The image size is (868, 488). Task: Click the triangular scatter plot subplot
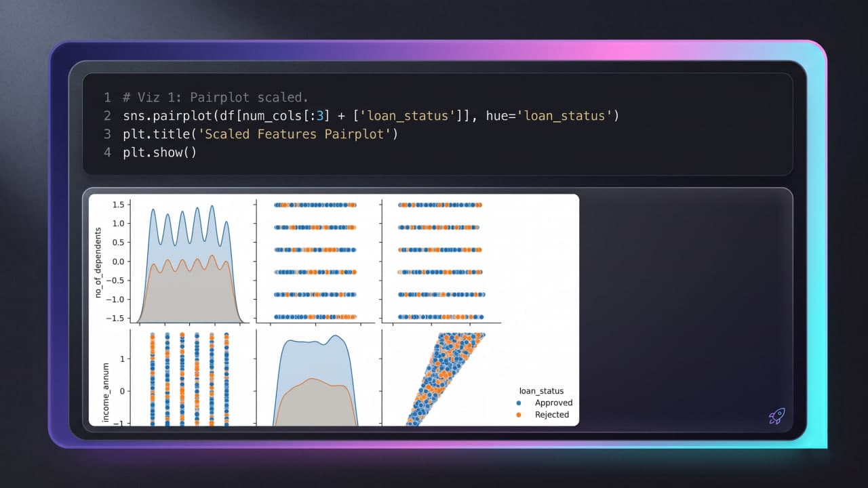tap(441, 379)
